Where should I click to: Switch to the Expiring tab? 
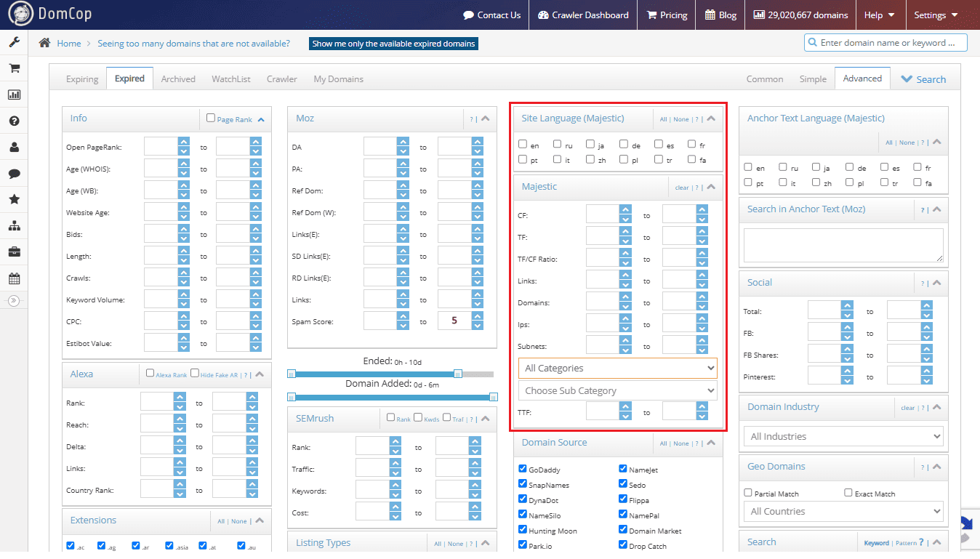point(82,79)
